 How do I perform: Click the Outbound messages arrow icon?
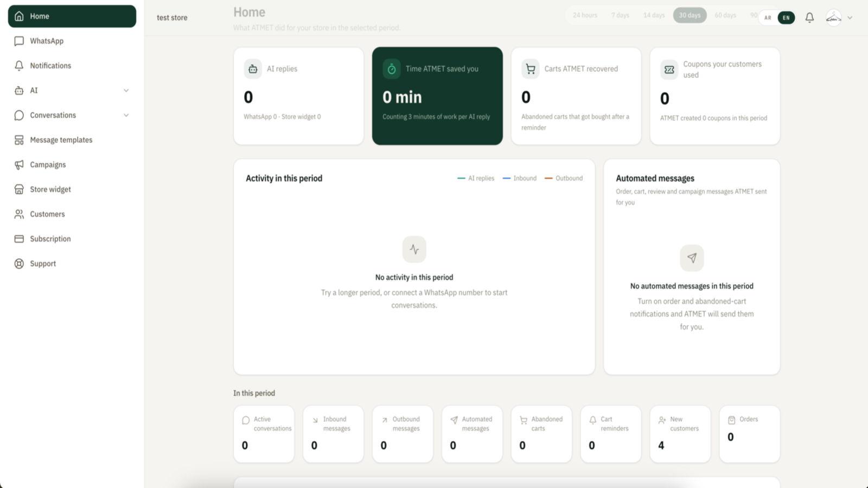pyautogui.click(x=385, y=420)
